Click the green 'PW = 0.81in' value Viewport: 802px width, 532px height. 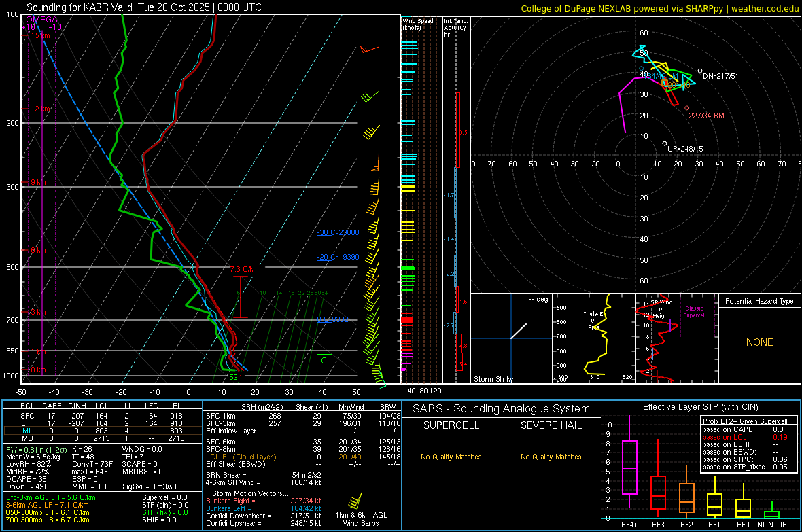coord(35,450)
